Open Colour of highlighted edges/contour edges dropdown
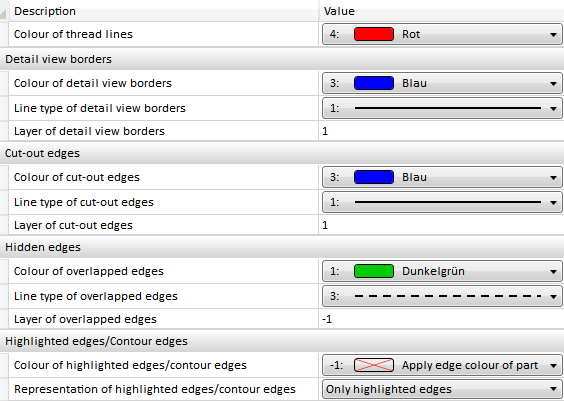Screen dimensions: 564x401 click(442, 365)
